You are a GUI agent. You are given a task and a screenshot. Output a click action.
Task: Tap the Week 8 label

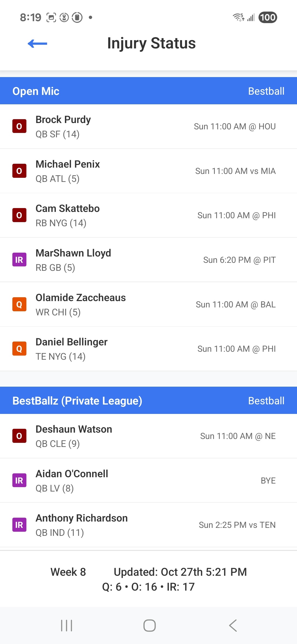68,572
